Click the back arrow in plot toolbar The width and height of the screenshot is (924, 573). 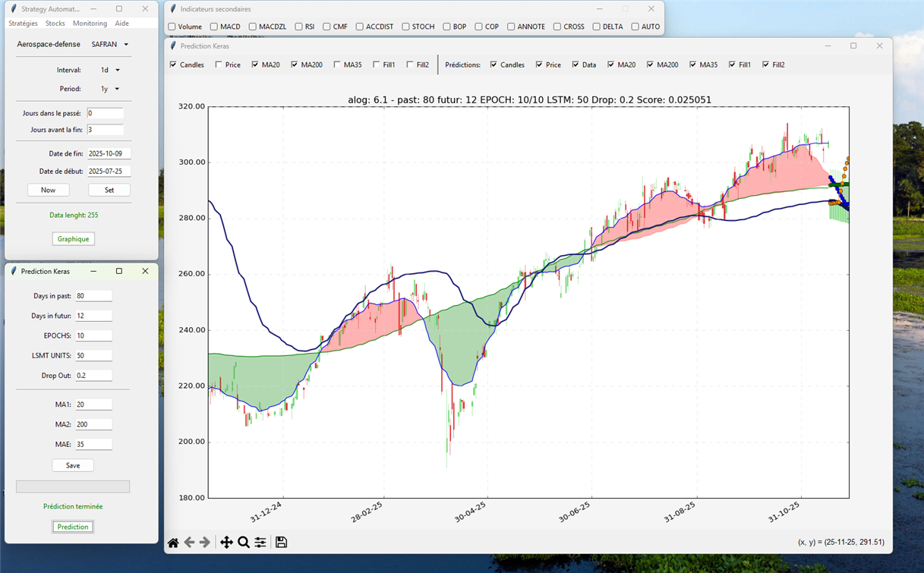tap(190, 543)
